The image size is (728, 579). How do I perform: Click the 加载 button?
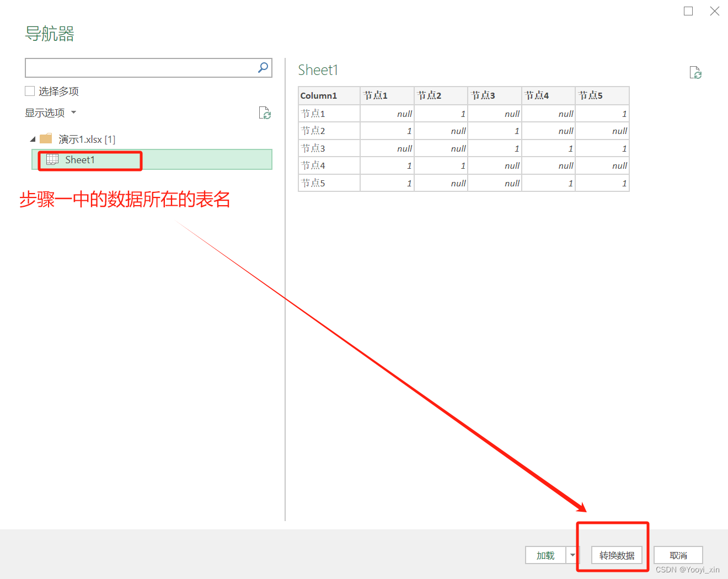coord(545,555)
